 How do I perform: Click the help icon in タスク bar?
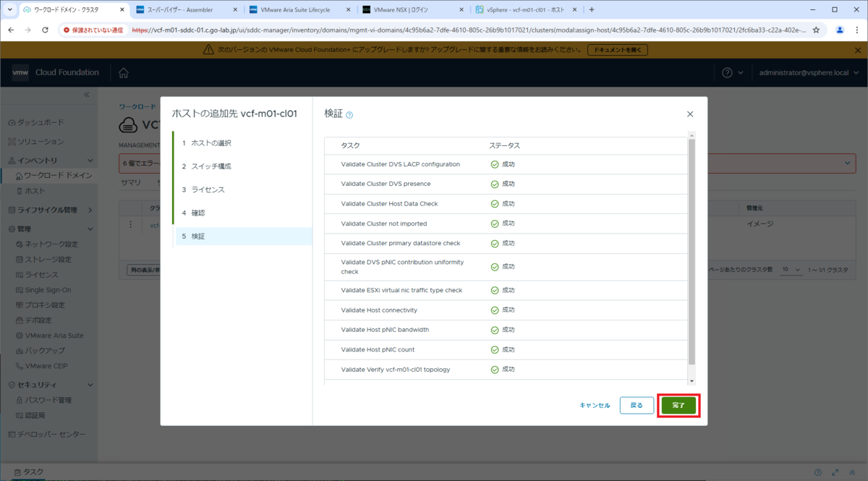[818, 472]
